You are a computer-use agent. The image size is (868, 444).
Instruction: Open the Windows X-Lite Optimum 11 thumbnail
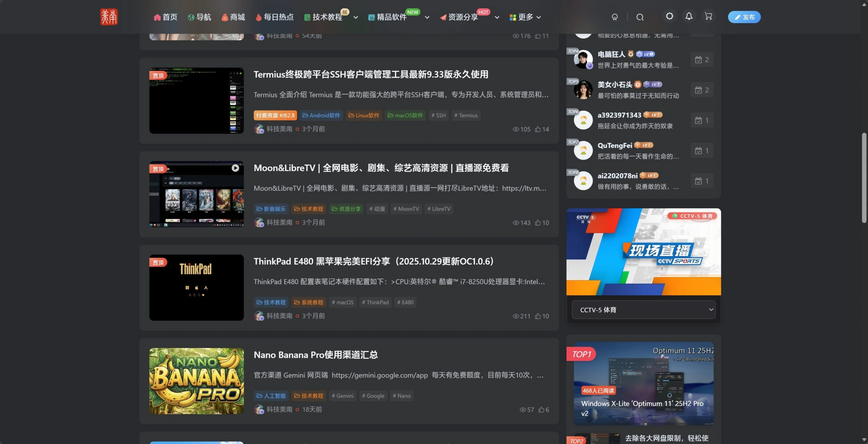(x=643, y=383)
